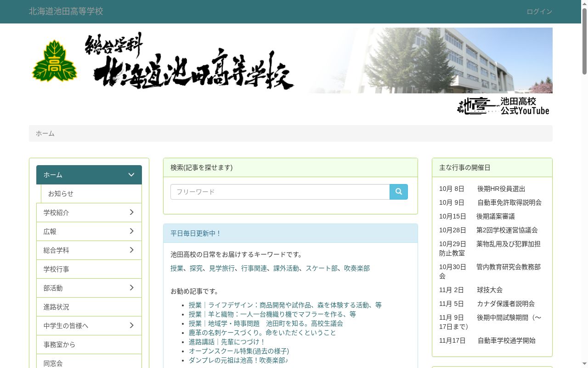Collapse the ホーム menu chevron
The height and width of the screenshot is (368, 588).
(x=131, y=175)
